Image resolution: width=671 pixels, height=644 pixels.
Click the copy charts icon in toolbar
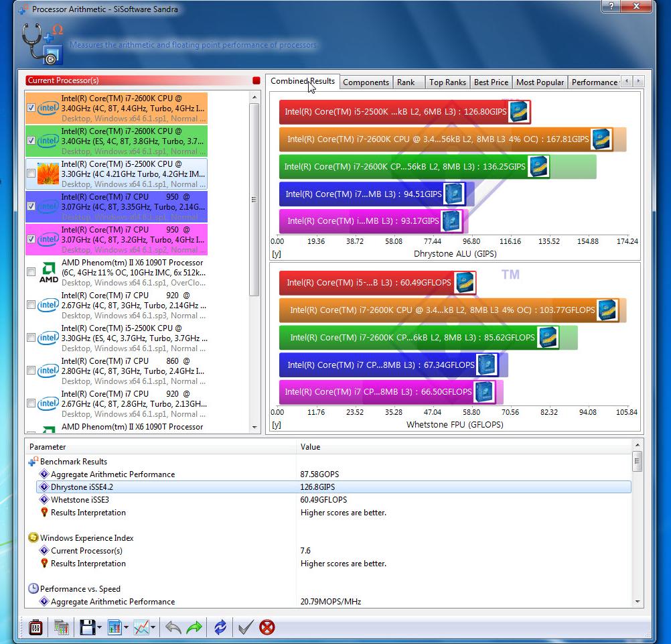click(x=62, y=628)
